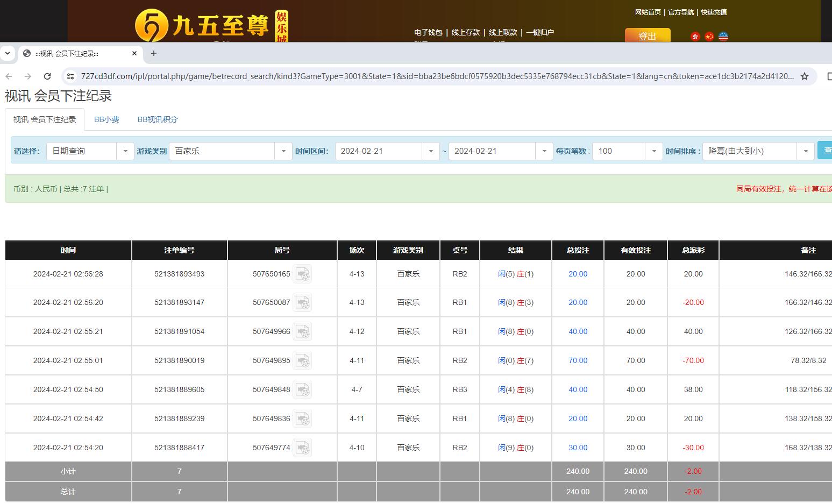Viewport: 832px width, 504px height.
Task: Close the 视讯 会员下注纪录 browser tab
Action: coord(134,53)
